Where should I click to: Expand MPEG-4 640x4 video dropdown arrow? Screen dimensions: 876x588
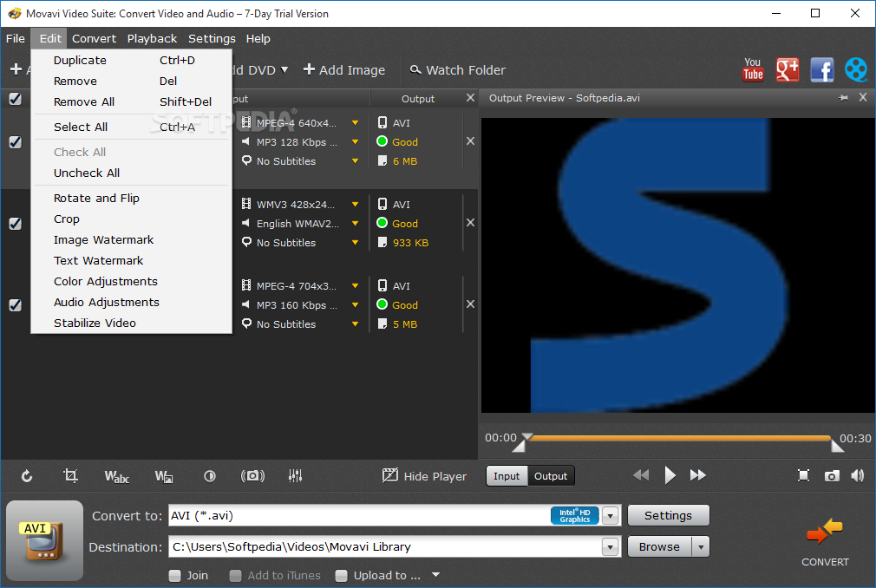coord(355,123)
